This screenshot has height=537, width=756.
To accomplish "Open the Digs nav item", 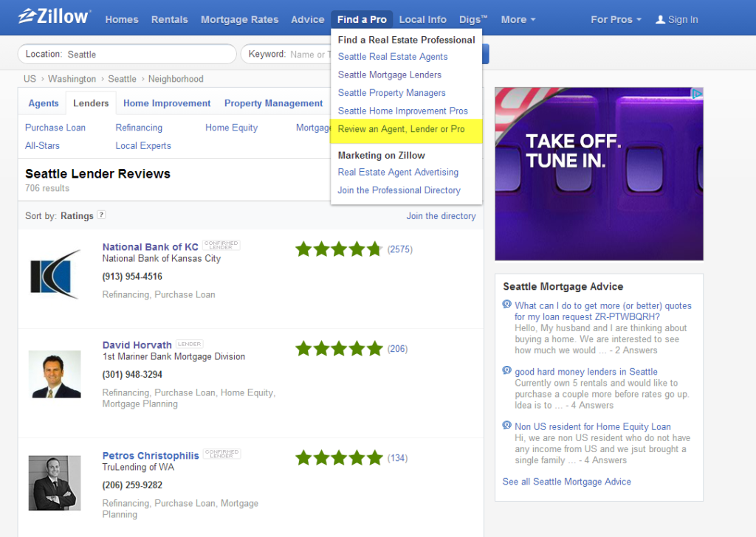I will click(x=473, y=20).
